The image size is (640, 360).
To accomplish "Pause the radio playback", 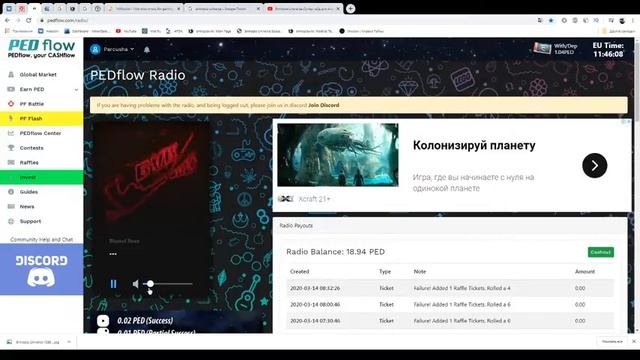I will pyautogui.click(x=113, y=284).
